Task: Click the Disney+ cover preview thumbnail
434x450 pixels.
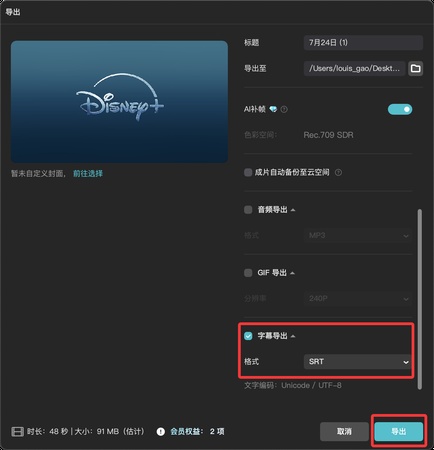Action: click(119, 102)
